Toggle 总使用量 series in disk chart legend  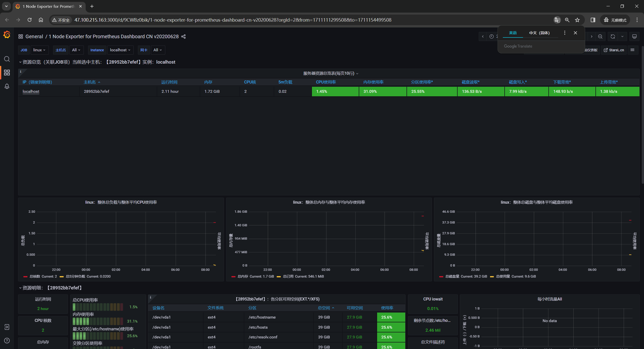pos(503,276)
